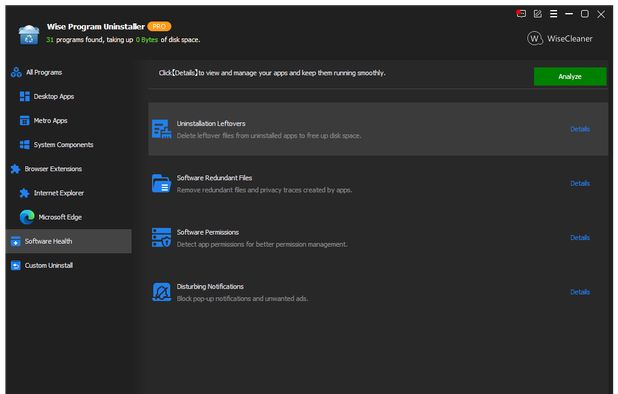Click the Metro Apps icon
Image resolution: width=618 pixels, height=394 pixels.
[24, 121]
